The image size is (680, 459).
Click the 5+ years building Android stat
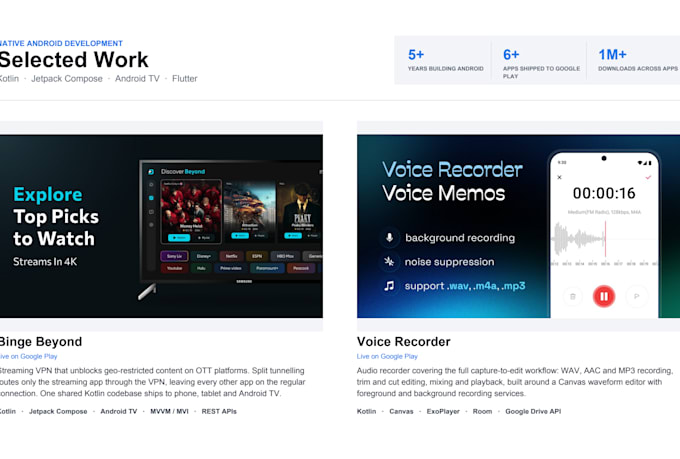coord(445,60)
